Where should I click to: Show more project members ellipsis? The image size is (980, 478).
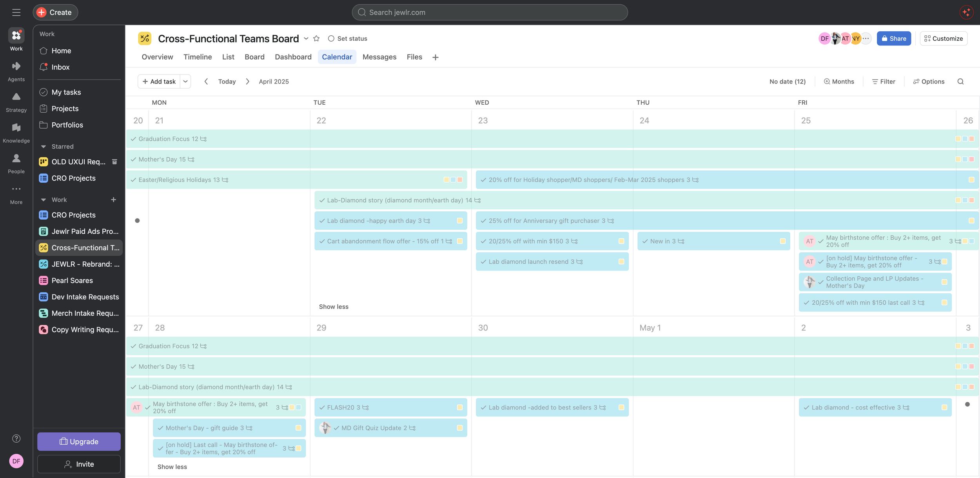[x=866, y=38]
